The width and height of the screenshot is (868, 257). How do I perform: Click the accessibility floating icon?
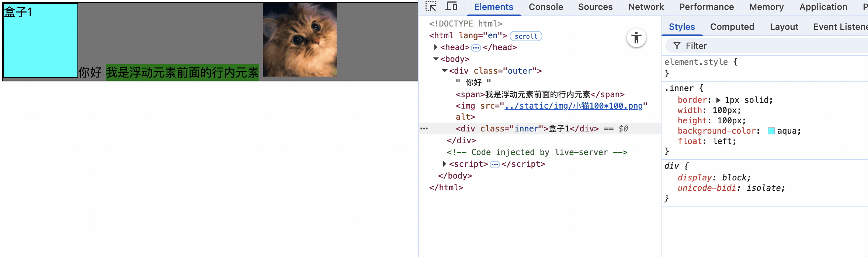tap(636, 38)
